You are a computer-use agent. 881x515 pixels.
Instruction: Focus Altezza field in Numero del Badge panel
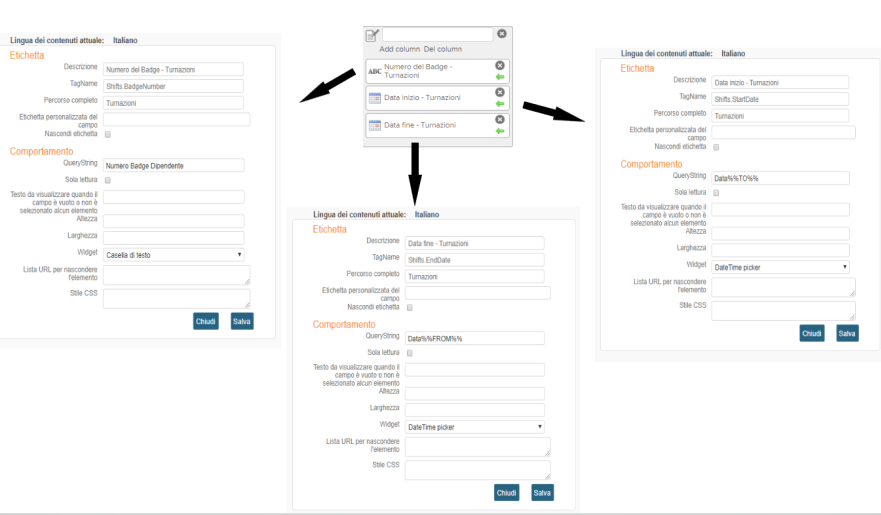tap(174, 221)
